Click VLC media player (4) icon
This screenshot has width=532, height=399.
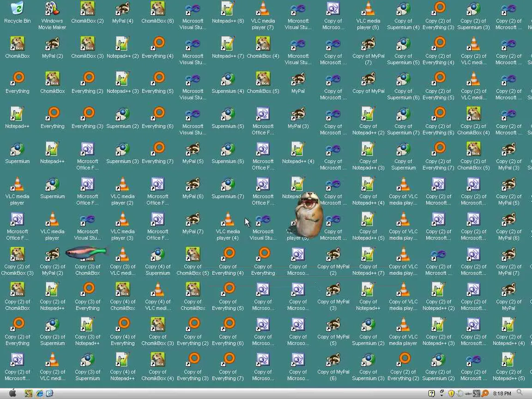point(228,226)
